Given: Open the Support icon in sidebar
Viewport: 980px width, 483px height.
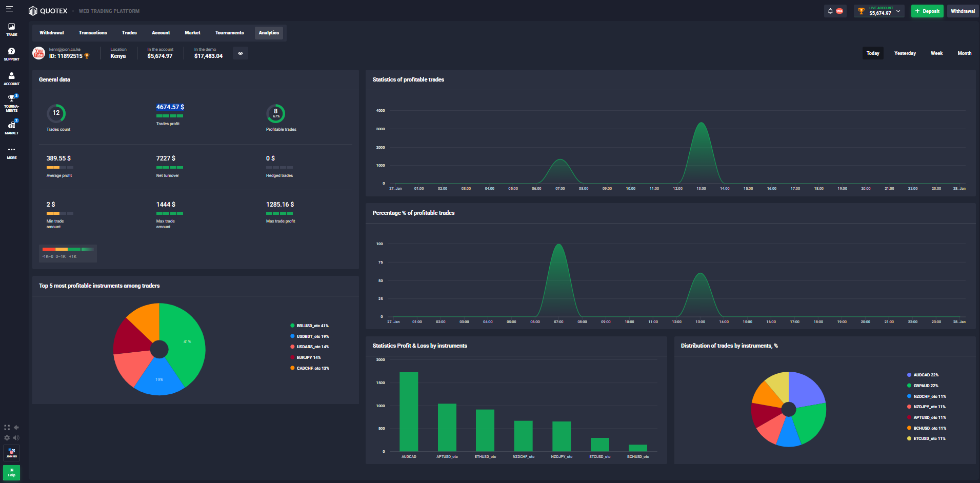Looking at the screenshot, I should pos(11,54).
